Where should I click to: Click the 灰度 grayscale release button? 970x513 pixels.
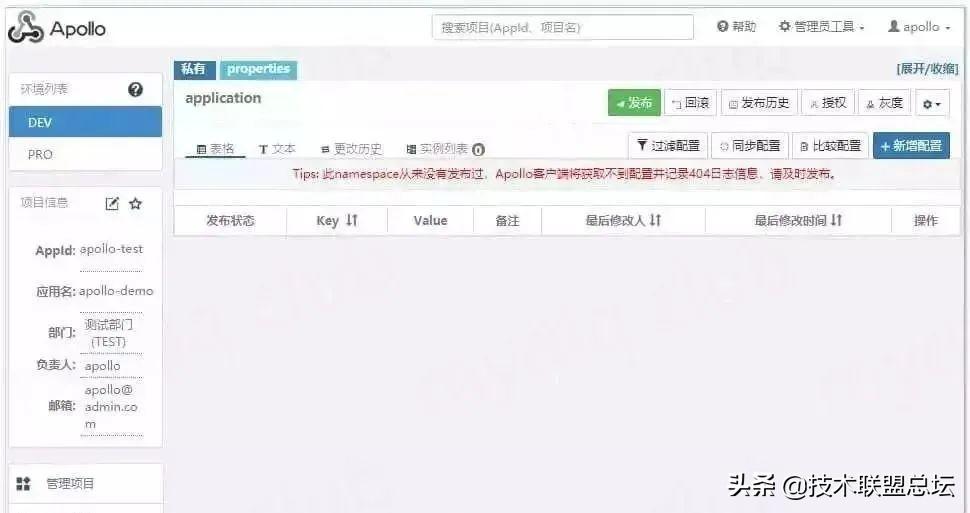885,103
